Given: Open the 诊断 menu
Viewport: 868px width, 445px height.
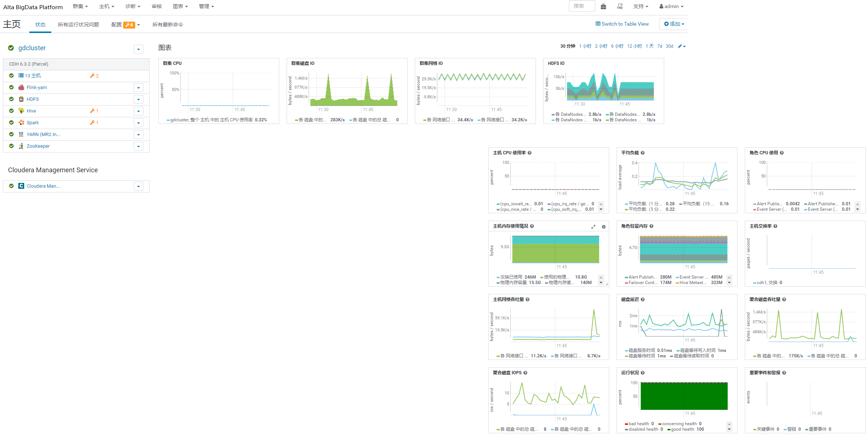Looking at the screenshot, I should tap(132, 6).
